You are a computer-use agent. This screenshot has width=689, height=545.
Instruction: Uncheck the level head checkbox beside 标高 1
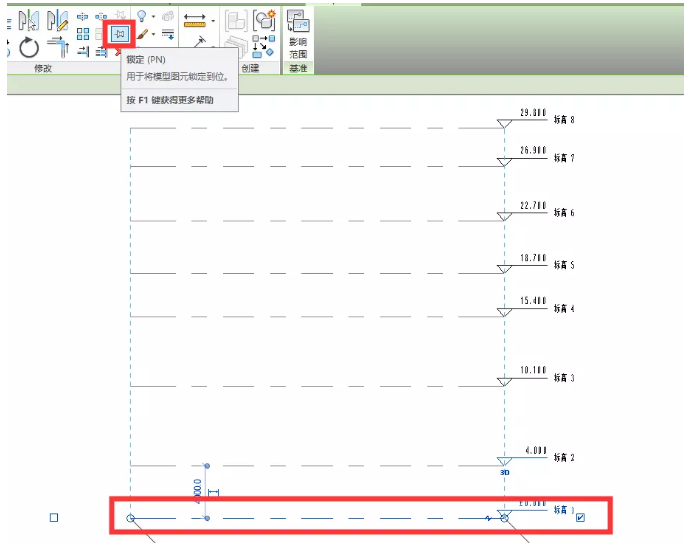(580, 517)
